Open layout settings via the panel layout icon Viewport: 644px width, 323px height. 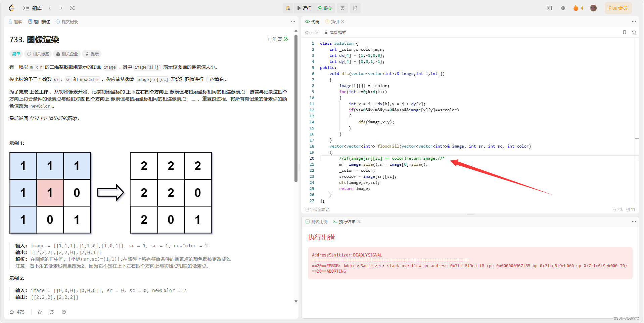549,8
